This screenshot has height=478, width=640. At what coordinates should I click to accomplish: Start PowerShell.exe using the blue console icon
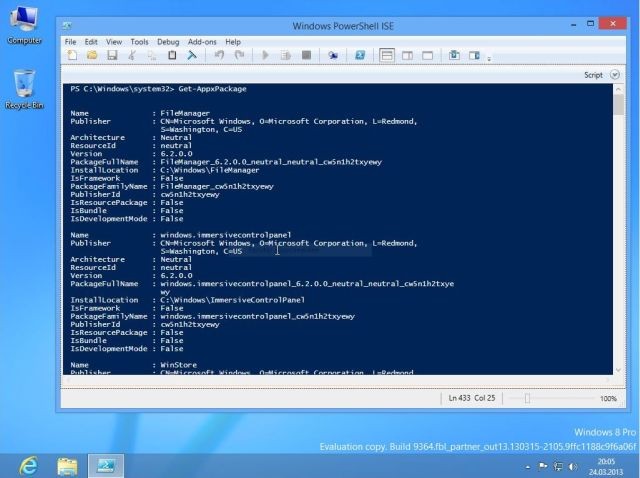point(360,55)
